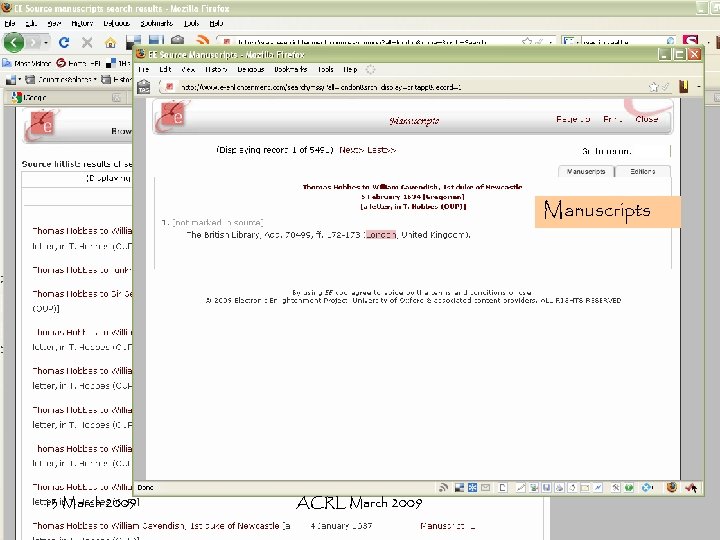Open File menu in front Manuscripts window

[144, 69]
